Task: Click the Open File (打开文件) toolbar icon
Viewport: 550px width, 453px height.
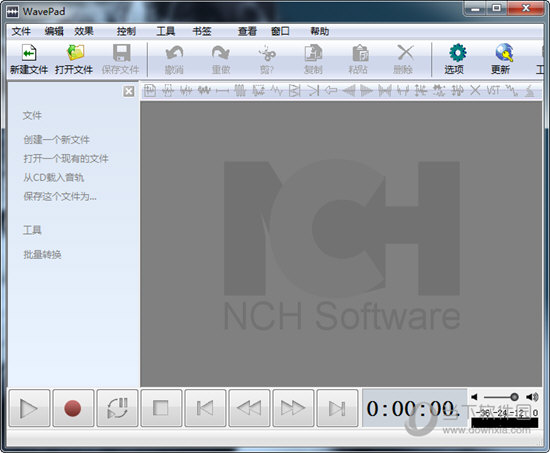Action: pyautogui.click(x=75, y=53)
